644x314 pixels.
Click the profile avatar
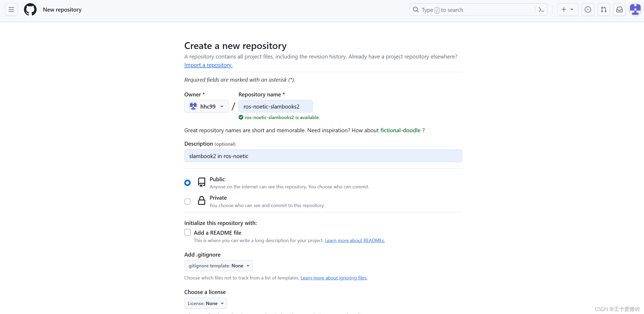point(635,9)
